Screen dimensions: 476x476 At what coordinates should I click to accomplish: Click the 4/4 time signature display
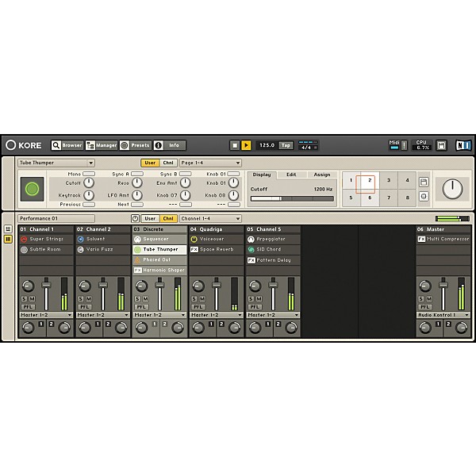(308, 146)
